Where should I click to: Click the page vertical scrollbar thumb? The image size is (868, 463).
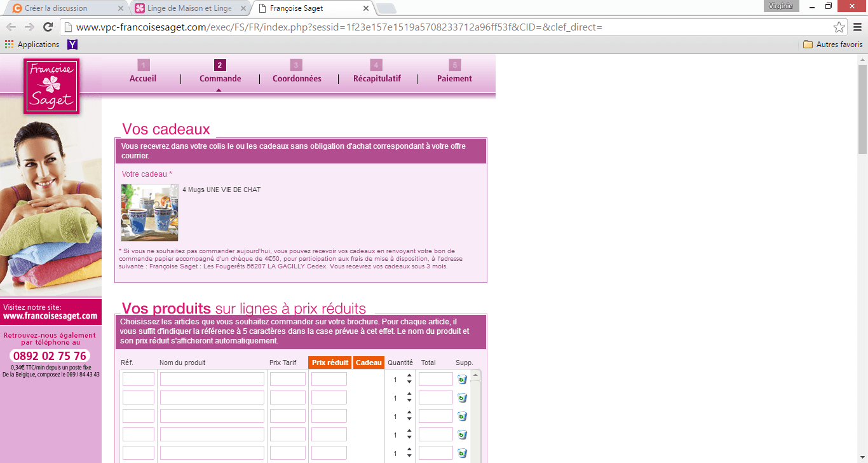tap(862, 108)
